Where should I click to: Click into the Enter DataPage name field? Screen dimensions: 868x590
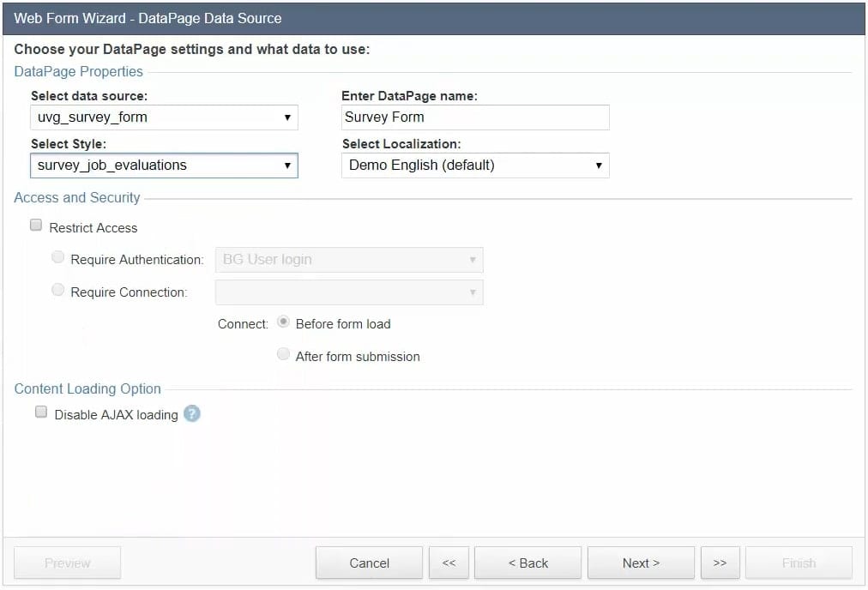pyautogui.click(x=475, y=117)
